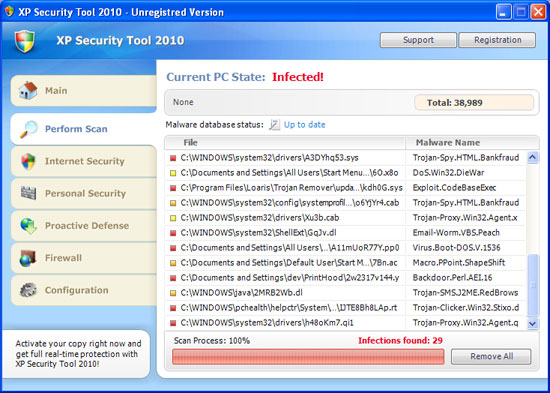The height and width of the screenshot is (393, 550).
Task: Click the Perform Scan magnifier icon
Action: [x=28, y=129]
